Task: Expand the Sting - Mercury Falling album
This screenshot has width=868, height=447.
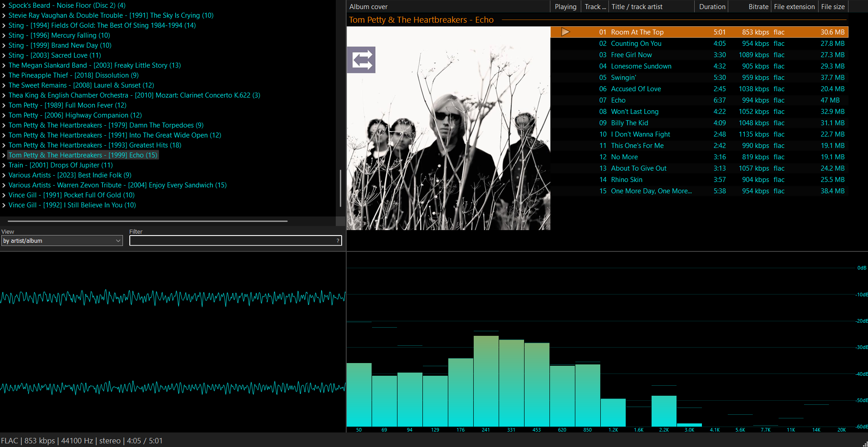Action: point(4,35)
